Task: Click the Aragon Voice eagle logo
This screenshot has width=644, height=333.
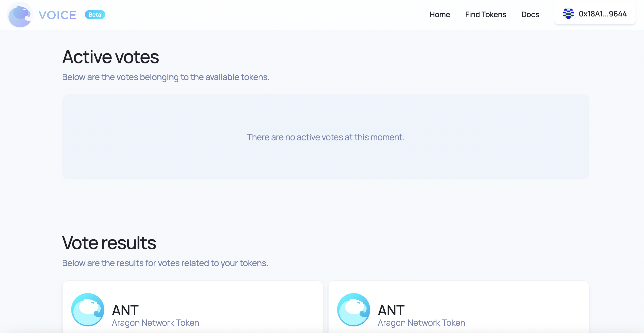Action: [x=20, y=15]
